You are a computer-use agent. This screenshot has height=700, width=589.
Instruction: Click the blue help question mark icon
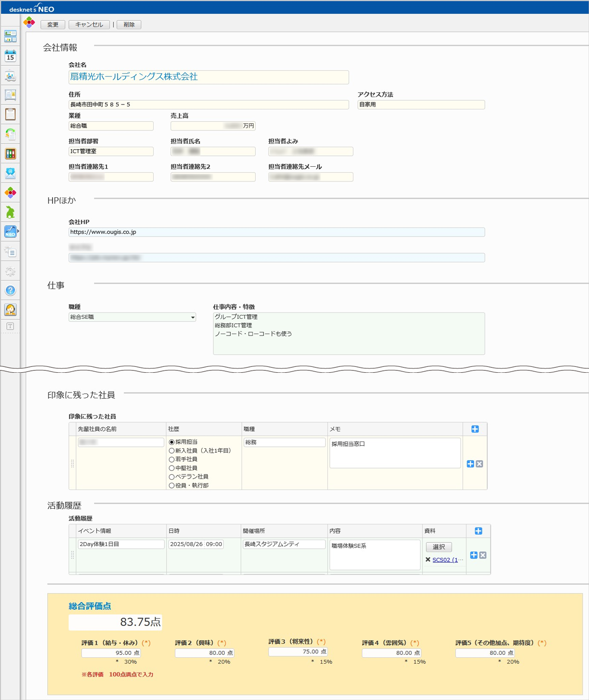click(x=10, y=290)
